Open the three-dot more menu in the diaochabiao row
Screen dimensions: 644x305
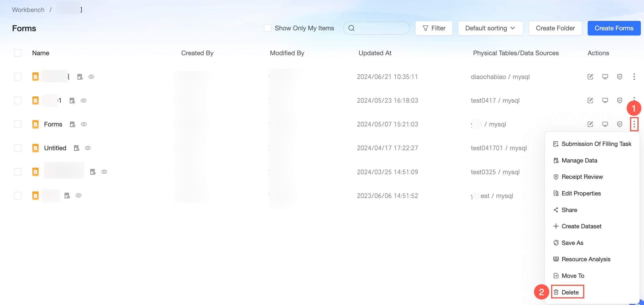[x=634, y=77]
